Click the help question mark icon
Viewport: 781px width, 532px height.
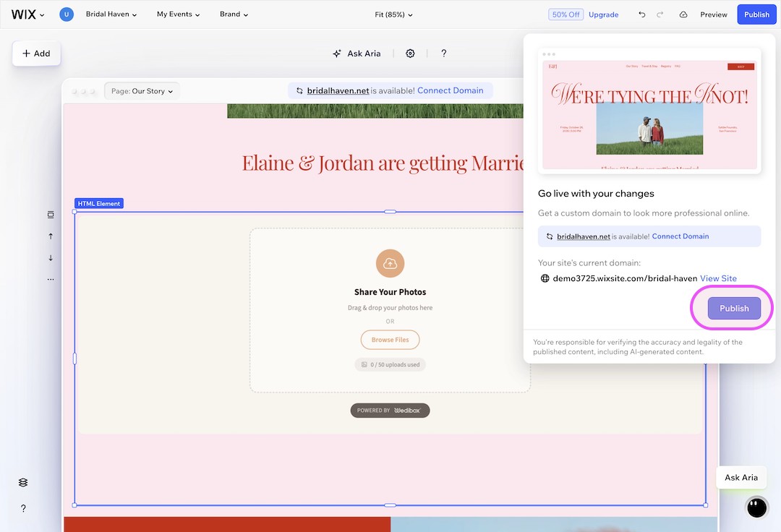coord(444,53)
